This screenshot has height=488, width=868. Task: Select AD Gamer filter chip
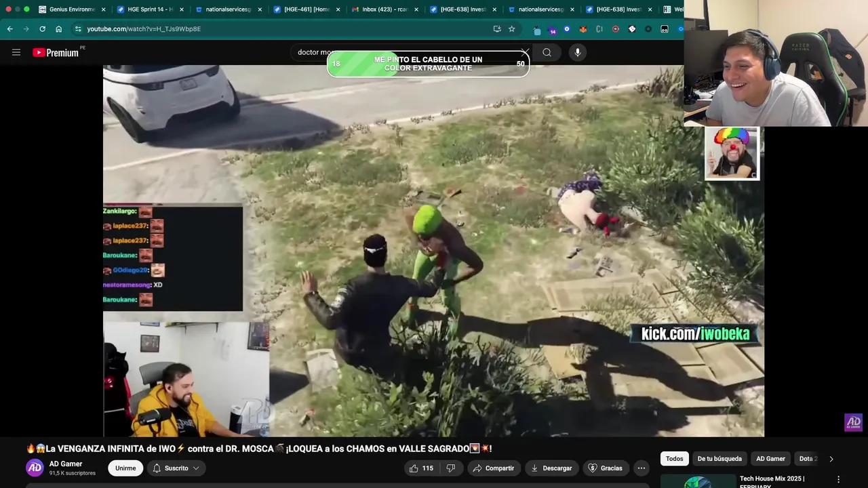click(770, 459)
